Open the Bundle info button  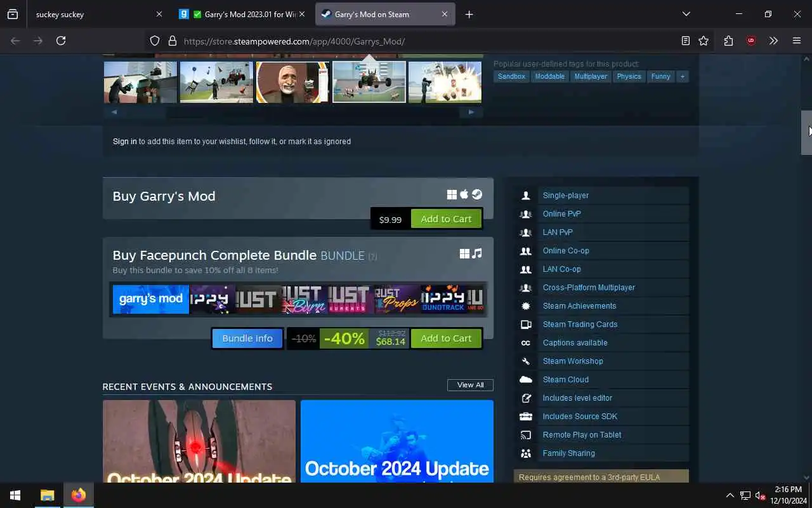click(247, 338)
